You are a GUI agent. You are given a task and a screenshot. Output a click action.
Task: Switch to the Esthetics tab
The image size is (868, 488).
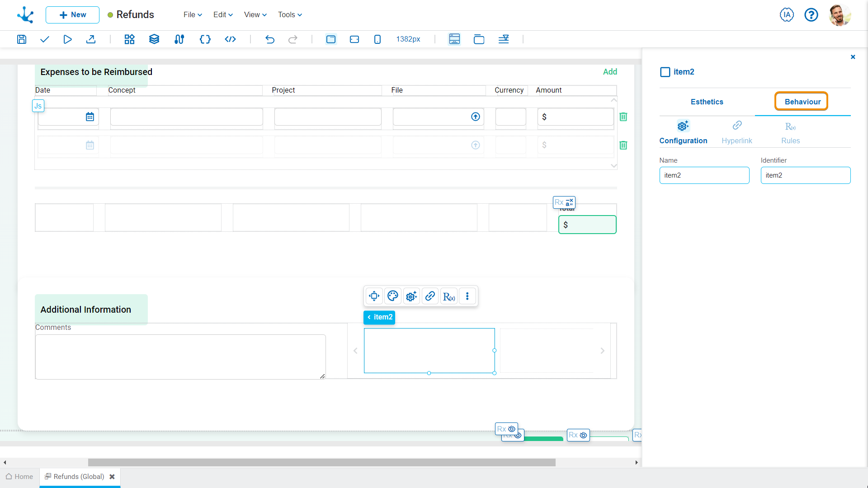(707, 102)
